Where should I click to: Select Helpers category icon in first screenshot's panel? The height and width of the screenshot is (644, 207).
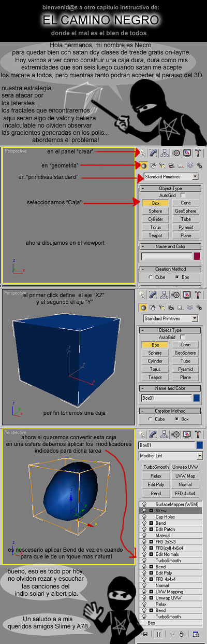tap(180, 165)
